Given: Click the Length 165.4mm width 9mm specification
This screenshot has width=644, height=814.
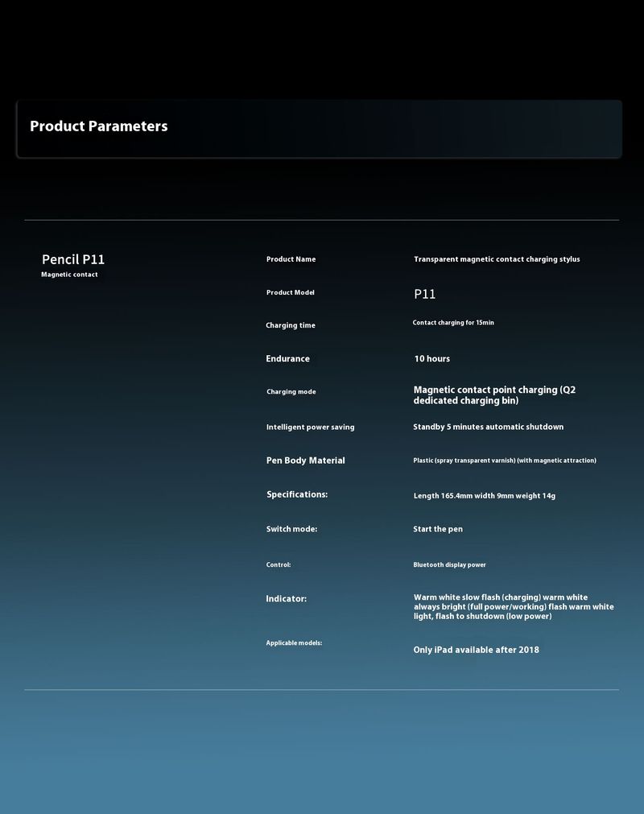Looking at the screenshot, I should [485, 496].
